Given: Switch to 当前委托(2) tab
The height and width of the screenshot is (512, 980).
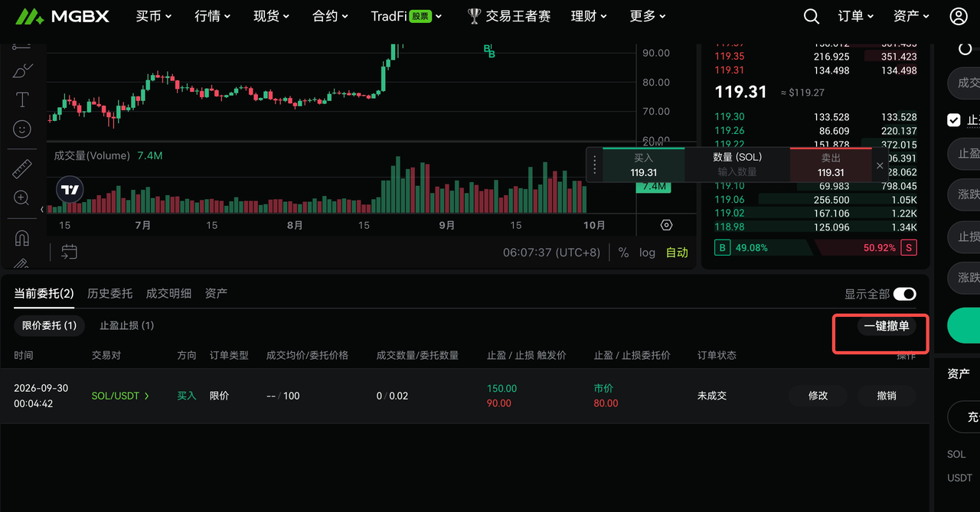Looking at the screenshot, I should pos(44,293).
